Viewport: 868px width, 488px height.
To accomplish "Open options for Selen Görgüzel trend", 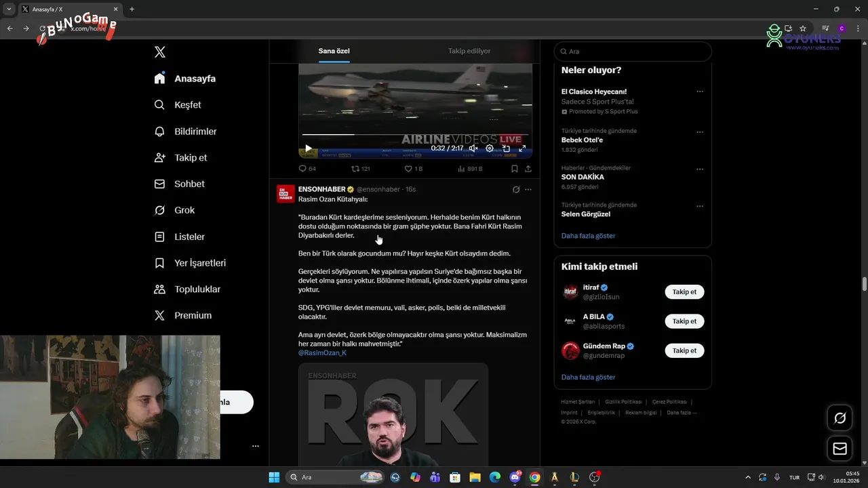I will (700, 206).
